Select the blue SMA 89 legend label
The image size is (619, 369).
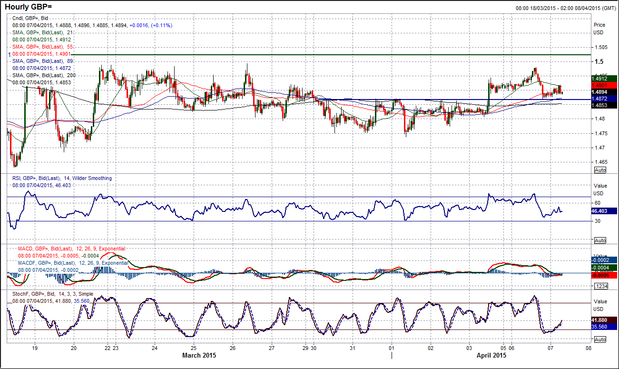[44, 61]
